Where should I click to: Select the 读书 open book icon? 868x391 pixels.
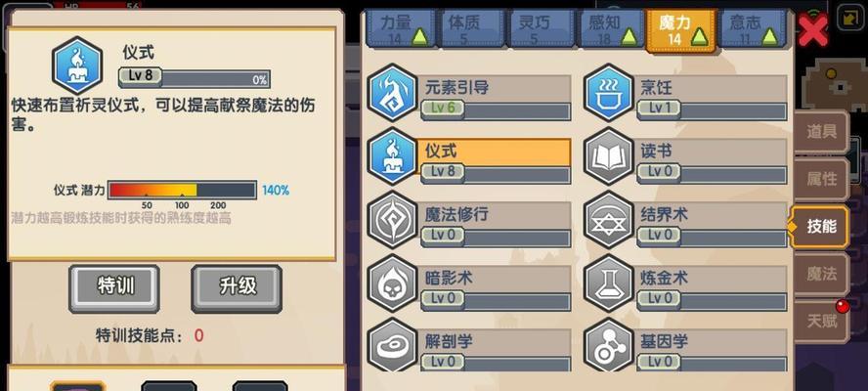pos(608,156)
